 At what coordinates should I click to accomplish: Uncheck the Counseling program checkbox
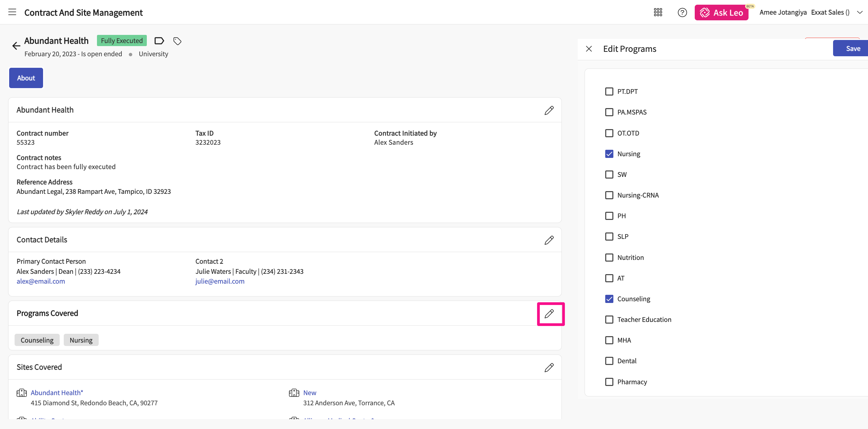coord(609,299)
